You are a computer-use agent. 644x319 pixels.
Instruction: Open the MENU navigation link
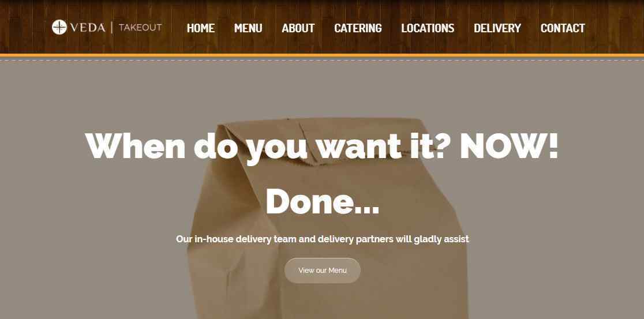[x=248, y=28]
